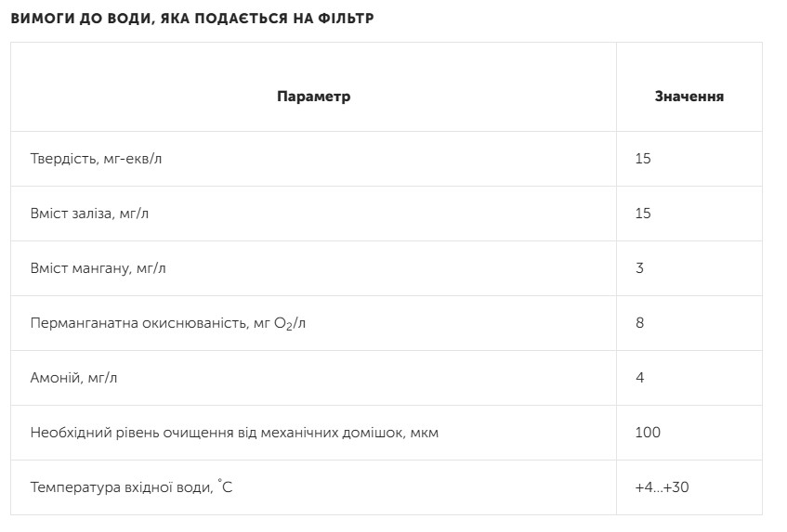Viewport: 787px width, 532px height.
Task: Click the mechanical impurities value 100
Action: pyautogui.click(x=648, y=433)
